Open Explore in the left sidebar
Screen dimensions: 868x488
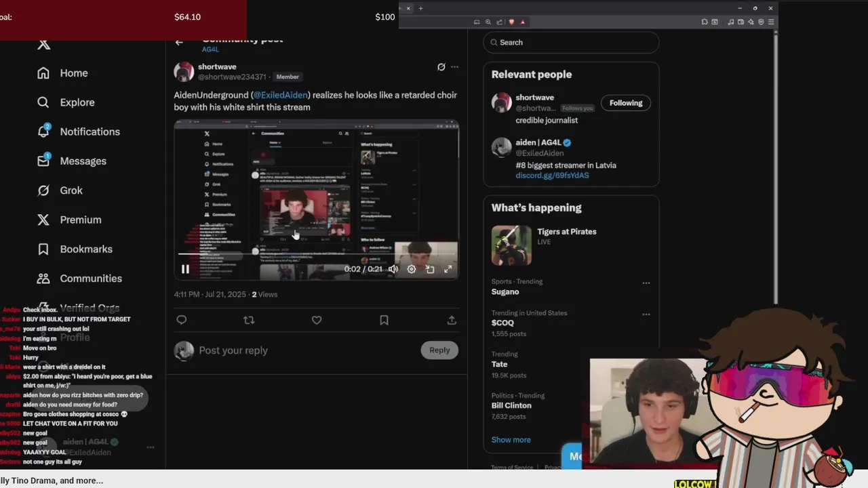coord(66,102)
